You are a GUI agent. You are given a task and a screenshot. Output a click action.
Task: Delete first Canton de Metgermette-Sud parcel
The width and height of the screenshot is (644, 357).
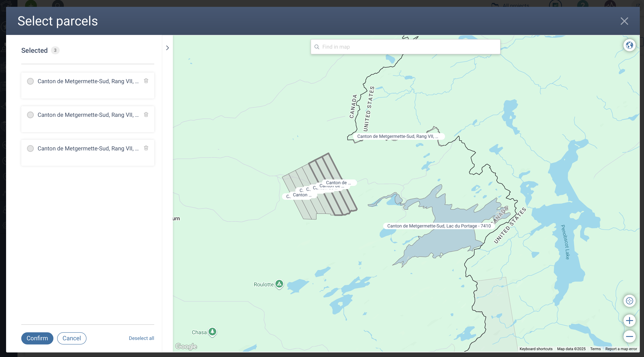pos(146,81)
